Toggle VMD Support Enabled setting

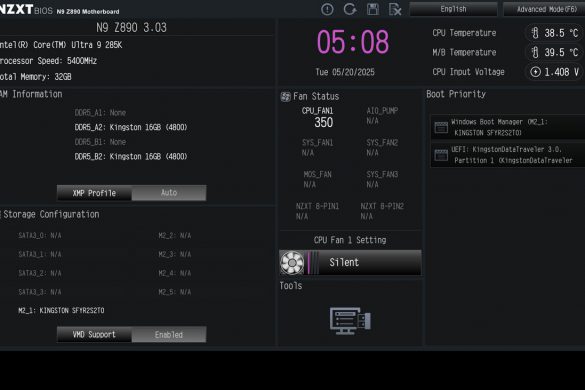(x=169, y=334)
